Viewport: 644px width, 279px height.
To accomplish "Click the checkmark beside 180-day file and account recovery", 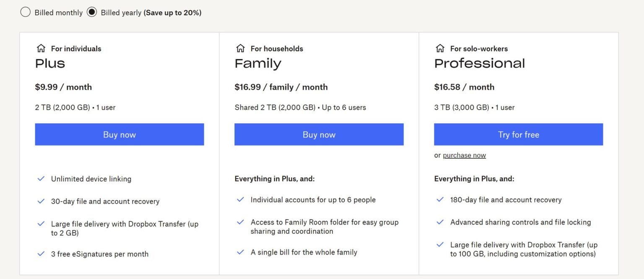I will point(440,199).
